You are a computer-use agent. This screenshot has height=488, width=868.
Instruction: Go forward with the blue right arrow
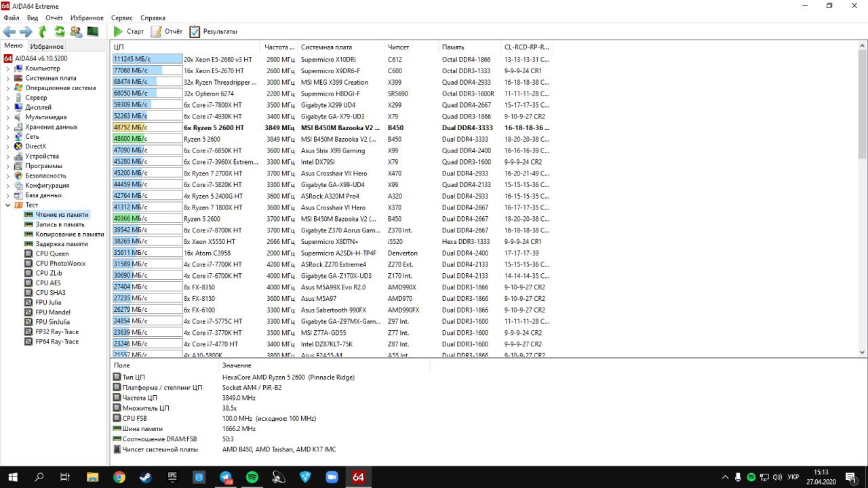26,31
